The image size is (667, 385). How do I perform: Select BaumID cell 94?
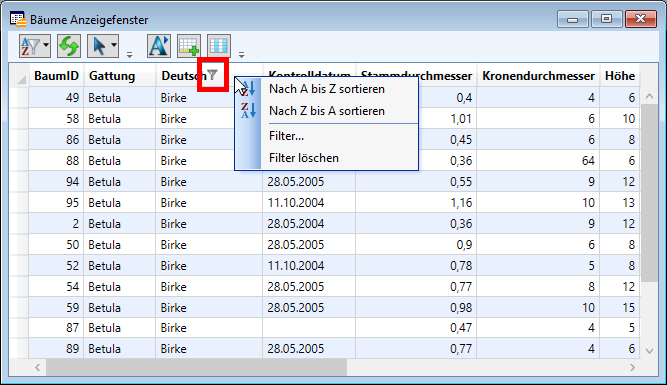[56, 182]
